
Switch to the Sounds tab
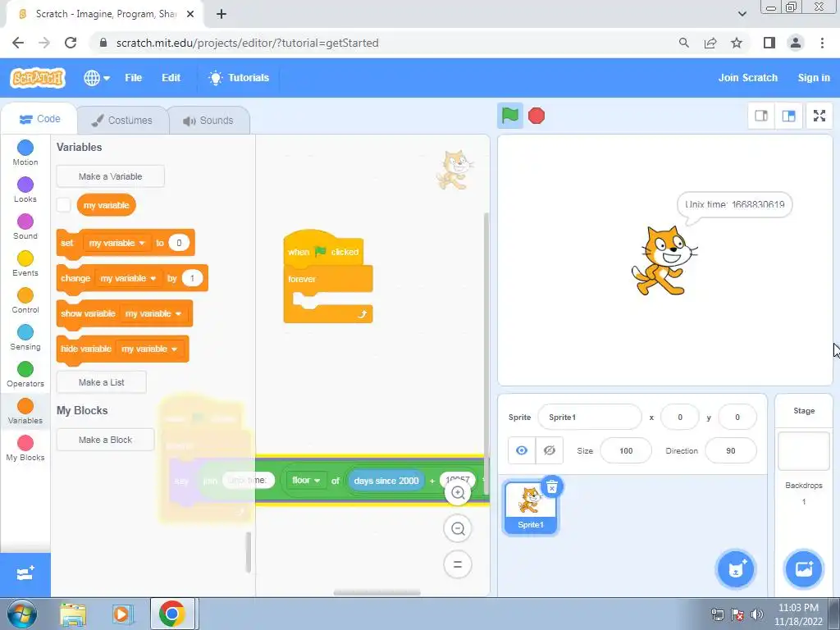click(x=208, y=120)
